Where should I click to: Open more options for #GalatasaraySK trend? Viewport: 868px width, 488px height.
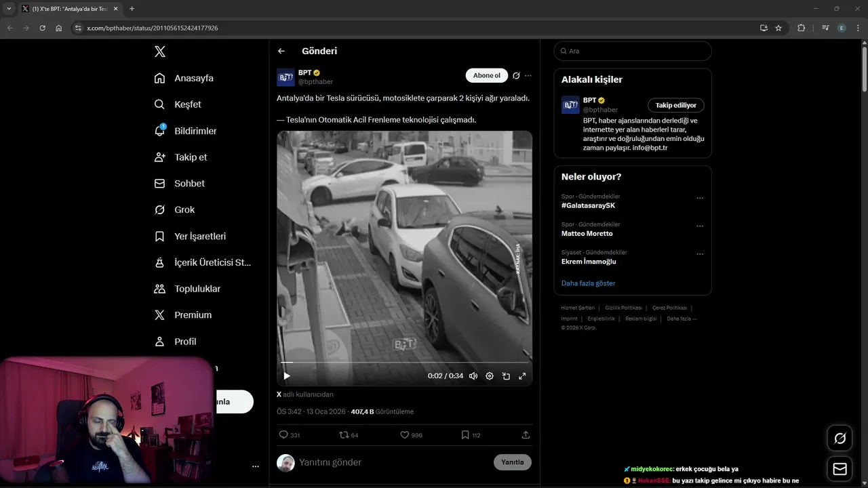click(x=700, y=199)
